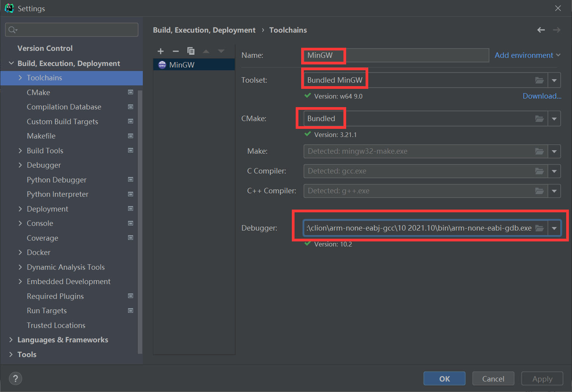Open Custom Build Targets settings

[62, 121]
